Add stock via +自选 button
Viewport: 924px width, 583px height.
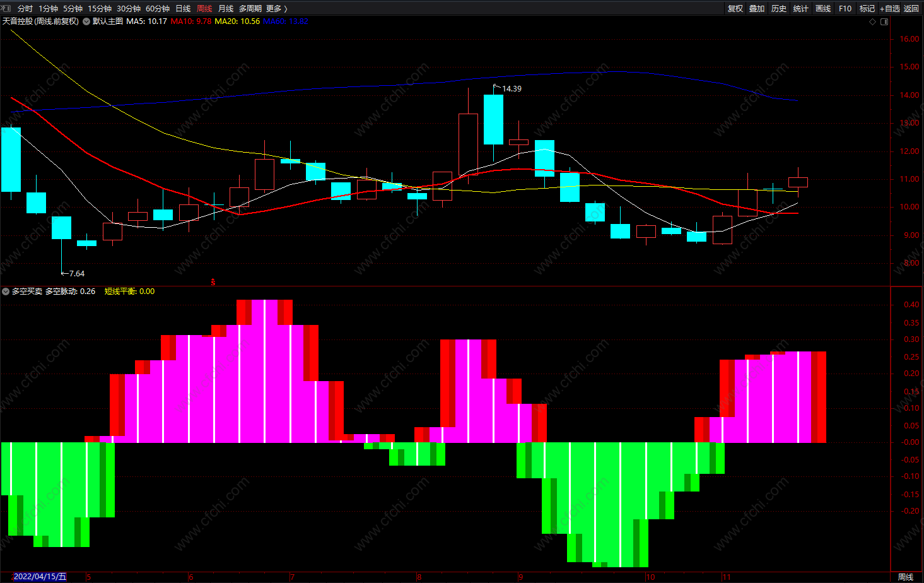(890, 8)
